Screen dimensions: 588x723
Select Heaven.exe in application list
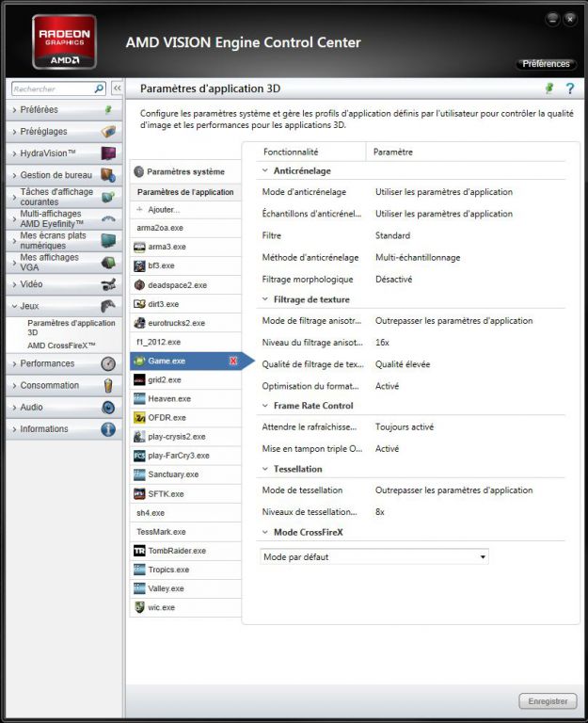(185, 399)
